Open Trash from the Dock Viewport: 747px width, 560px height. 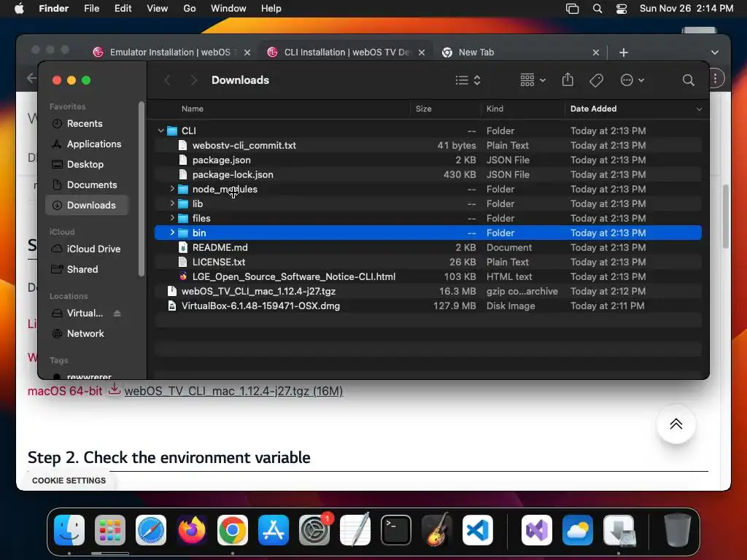coord(677,530)
